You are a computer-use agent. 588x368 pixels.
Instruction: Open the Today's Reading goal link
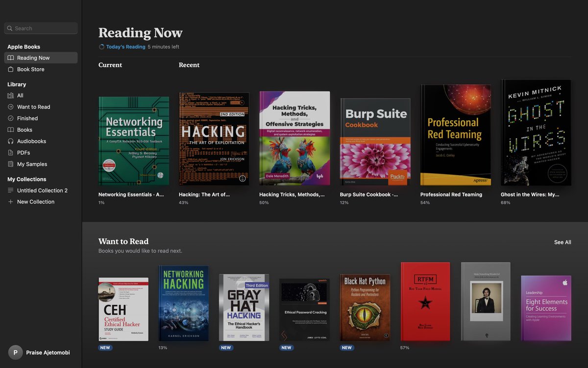coord(125,47)
